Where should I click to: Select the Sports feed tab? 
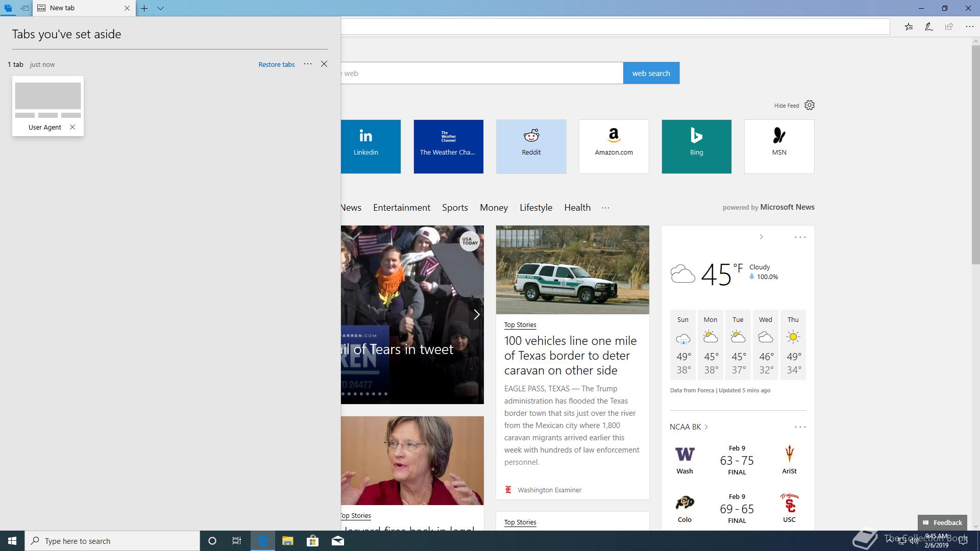(455, 208)
